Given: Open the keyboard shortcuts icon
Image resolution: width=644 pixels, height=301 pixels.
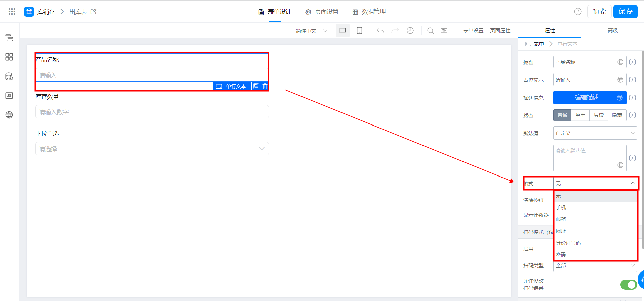Looking at the screenshot, I should [444, 31].
